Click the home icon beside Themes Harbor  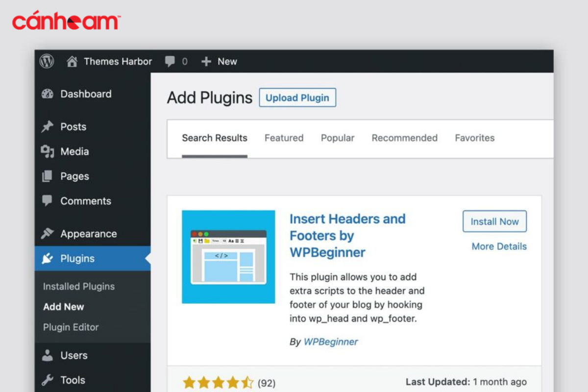tap(72, 61)
